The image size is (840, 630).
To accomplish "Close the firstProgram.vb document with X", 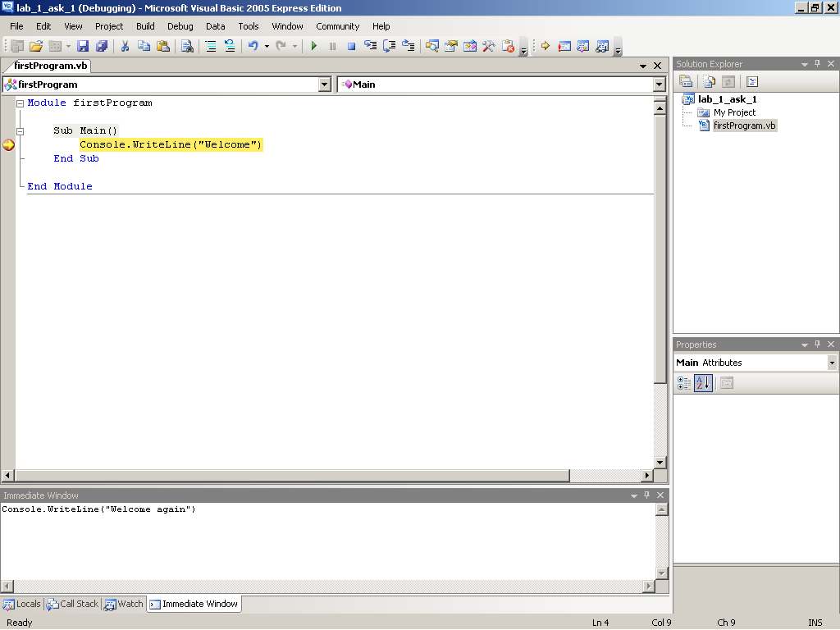I will [658, 66].
